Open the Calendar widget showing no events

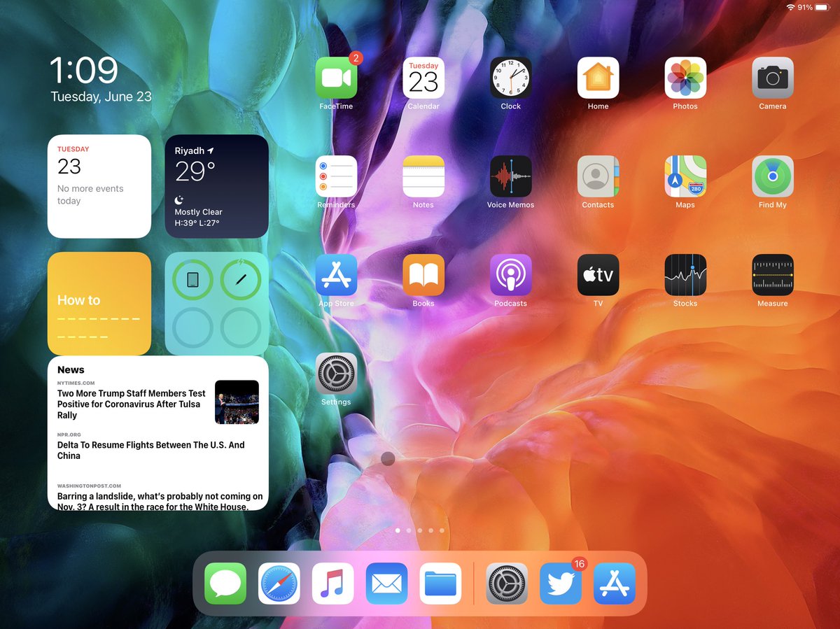[99, 187]
